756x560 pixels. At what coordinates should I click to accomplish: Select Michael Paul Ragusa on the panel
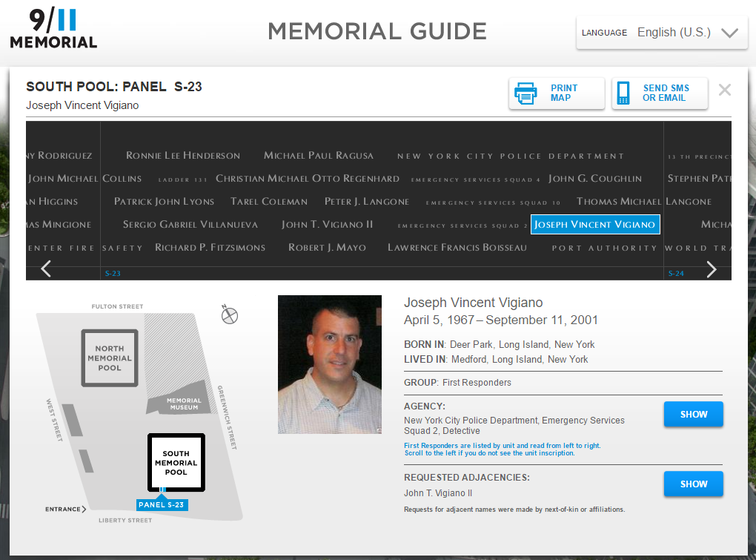pos(319,156)
